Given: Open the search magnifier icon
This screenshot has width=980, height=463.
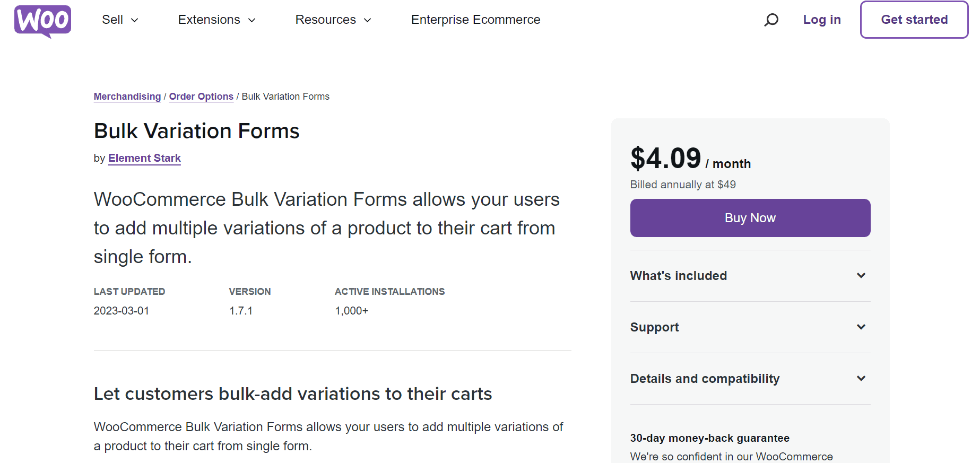Looking at the screenshot, I should [771, 20].
